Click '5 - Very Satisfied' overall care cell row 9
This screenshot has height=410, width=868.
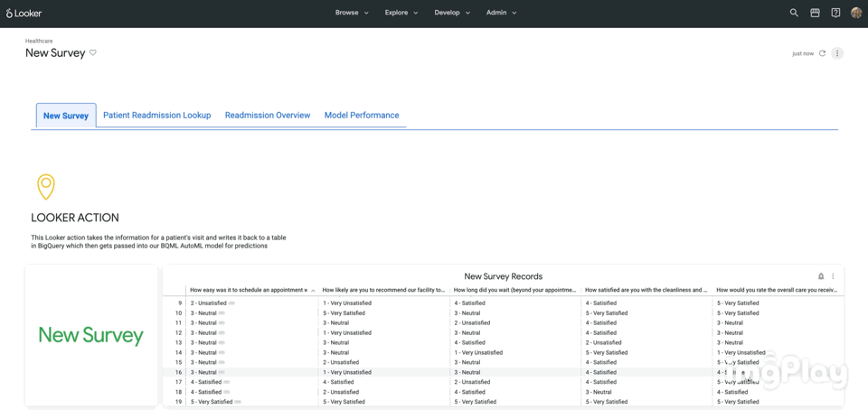tap(738, 303)
